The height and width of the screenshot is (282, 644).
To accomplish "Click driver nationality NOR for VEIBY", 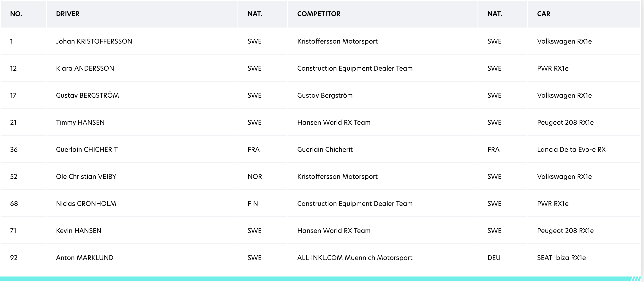I will pos(255,176).
